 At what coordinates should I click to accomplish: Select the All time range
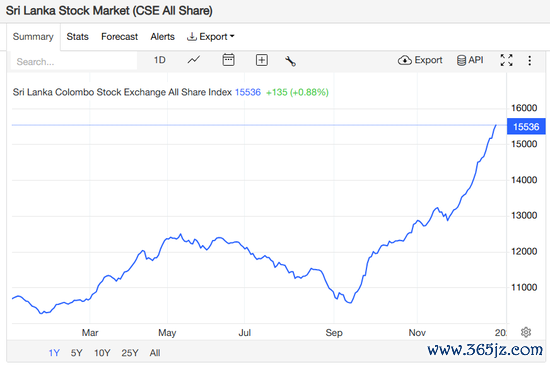coord(155,353)
